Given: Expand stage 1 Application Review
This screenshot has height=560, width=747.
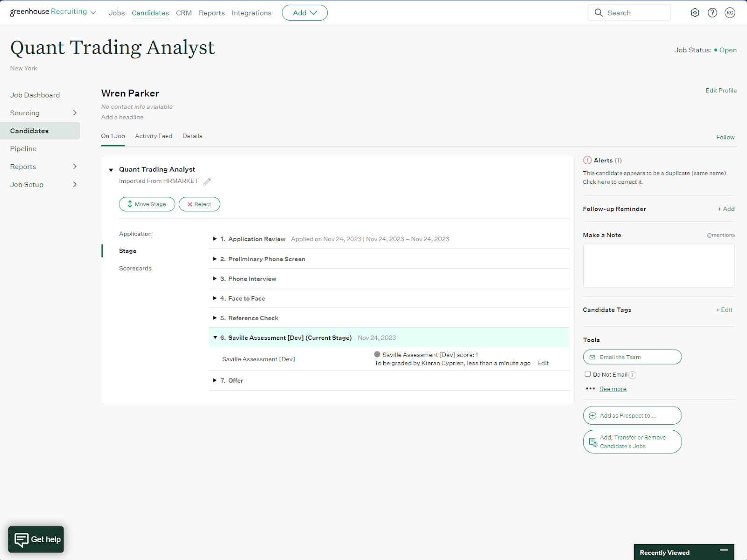Looking at the screenshot, I should 215,238.
